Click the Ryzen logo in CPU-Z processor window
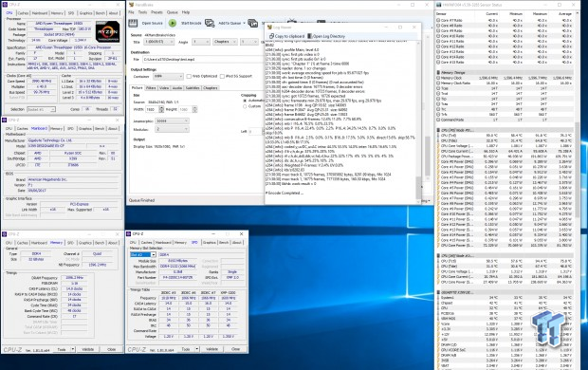Screen dimensions: 588x370 point(107,31)
